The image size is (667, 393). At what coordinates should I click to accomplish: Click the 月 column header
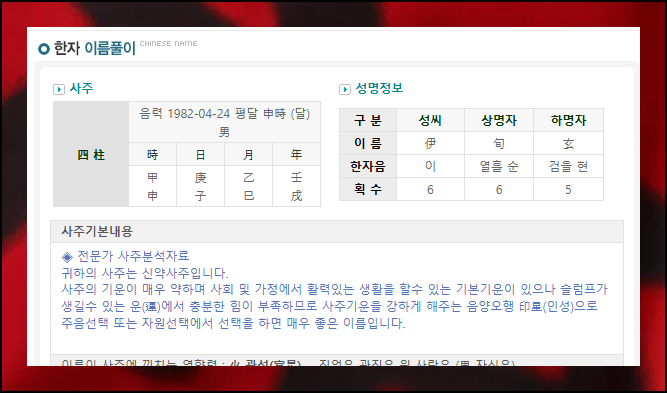point(248,154)
